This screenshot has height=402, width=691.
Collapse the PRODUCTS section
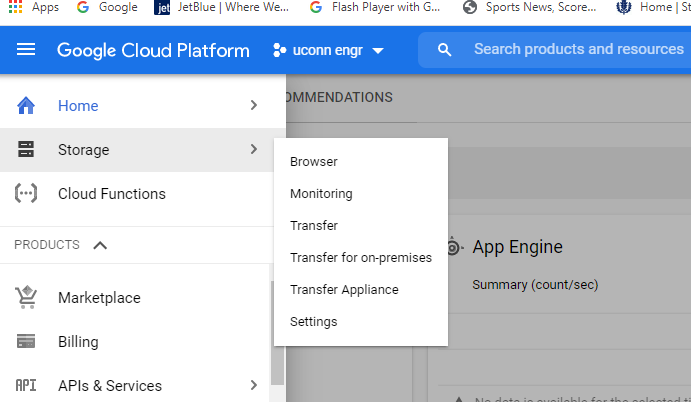(100, 245)
